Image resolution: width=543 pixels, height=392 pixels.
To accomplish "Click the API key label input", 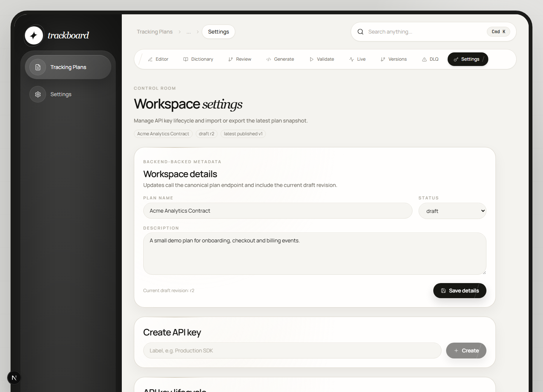I will click(292, 351).
